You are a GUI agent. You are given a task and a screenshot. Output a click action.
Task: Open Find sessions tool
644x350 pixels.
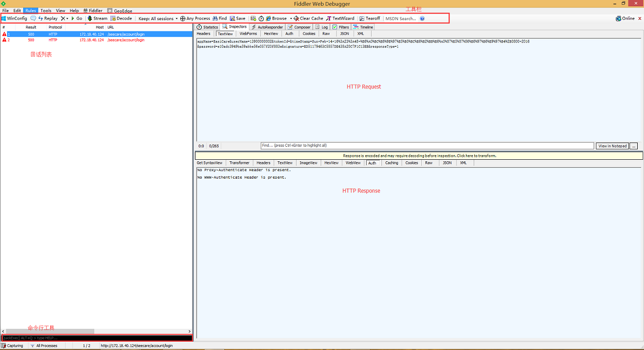pyautogui.click(x=220, y=18)
